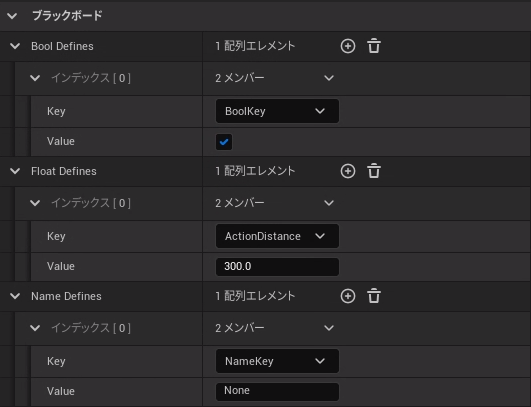Open Float Defines index 2 メンバー options arrow
Viewport: 531px width, 407px height.
(x=329, y=203)
